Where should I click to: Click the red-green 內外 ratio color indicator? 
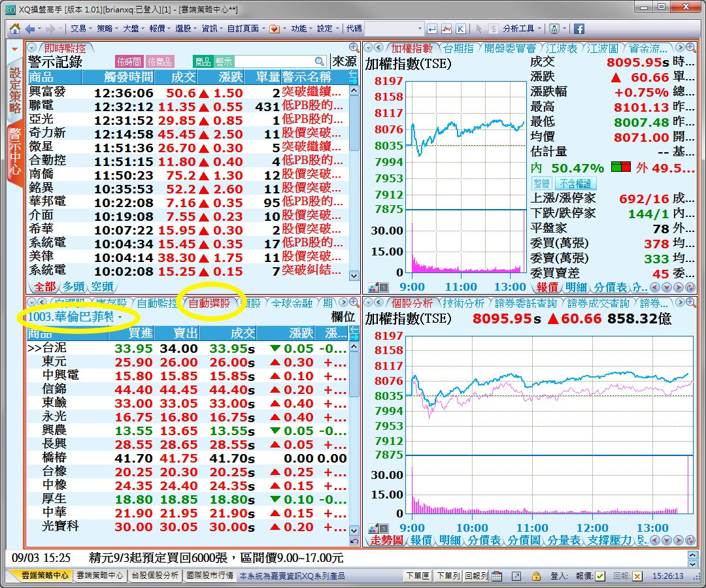(620, 167)
